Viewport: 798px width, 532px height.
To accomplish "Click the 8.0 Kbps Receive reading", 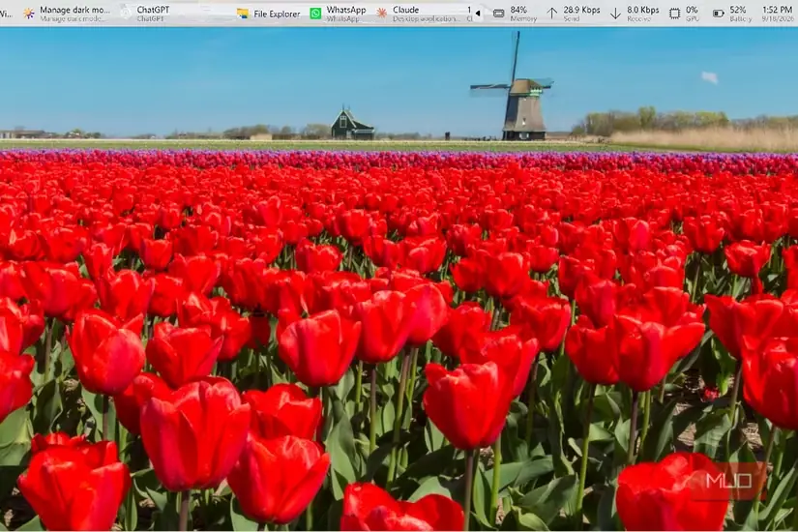I will (x=643, y=10).
